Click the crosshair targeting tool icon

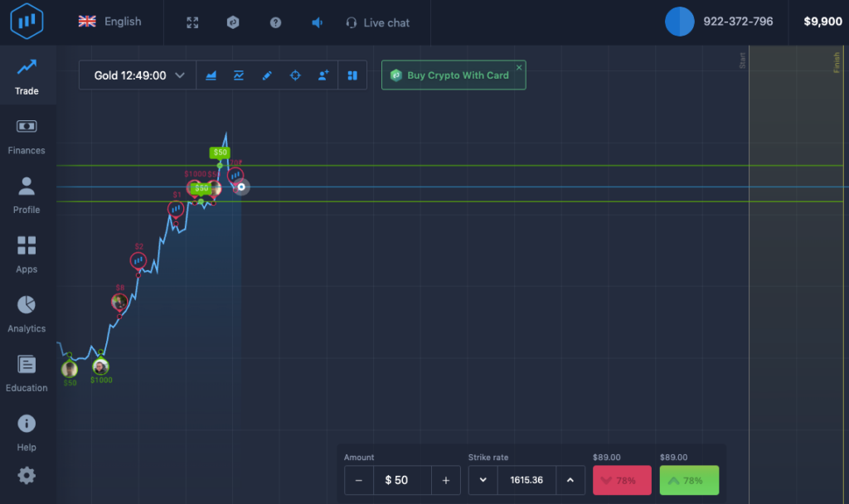point(295,75)
